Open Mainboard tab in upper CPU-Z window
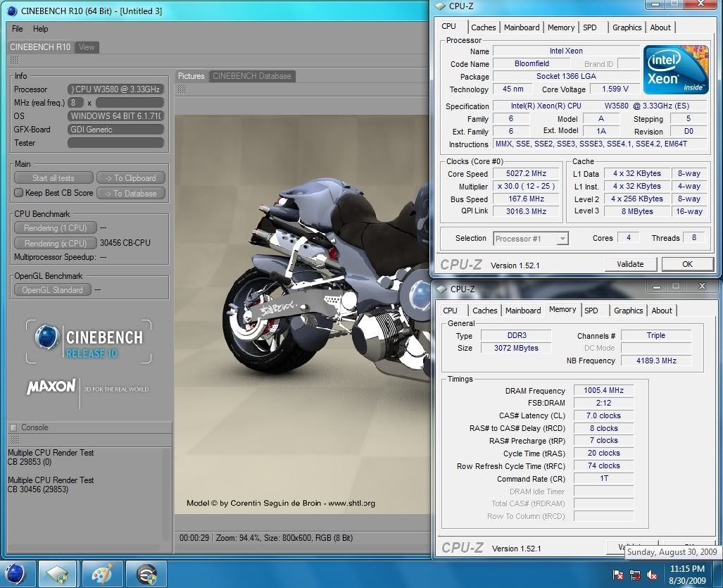This screenshot has height=588, width=723. (x=522, y=27)
